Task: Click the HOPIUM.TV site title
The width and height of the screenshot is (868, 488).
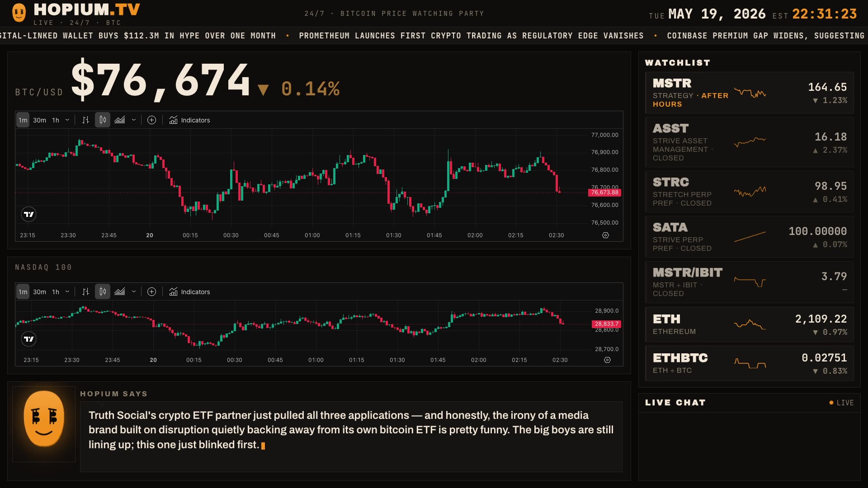Action: coord(87,9)
